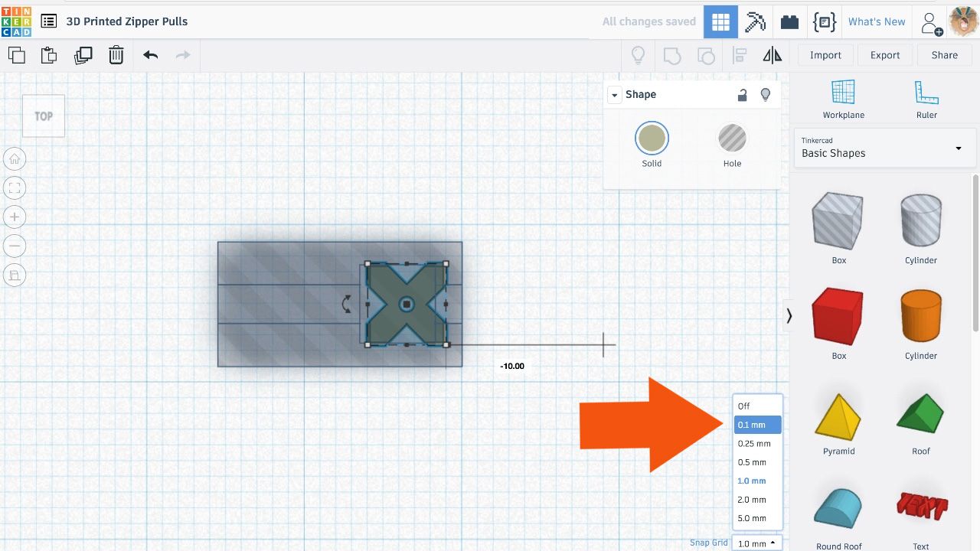Click the Export button

[x=885, y=54]
